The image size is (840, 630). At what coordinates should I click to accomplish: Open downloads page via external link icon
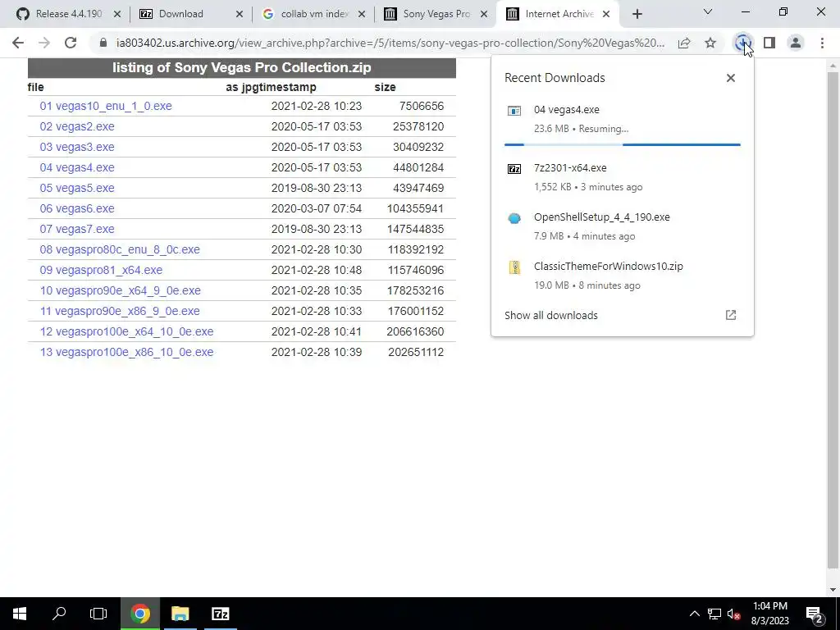[731, 315]
